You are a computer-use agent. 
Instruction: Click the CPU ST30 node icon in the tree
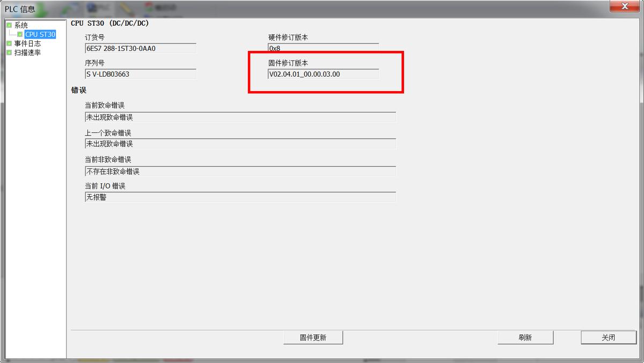pos(20,33)
